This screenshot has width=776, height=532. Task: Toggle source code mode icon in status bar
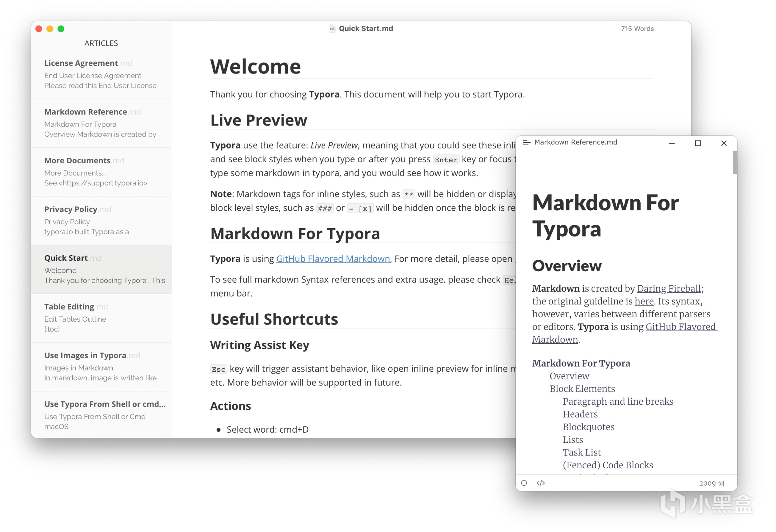point(541,483)
